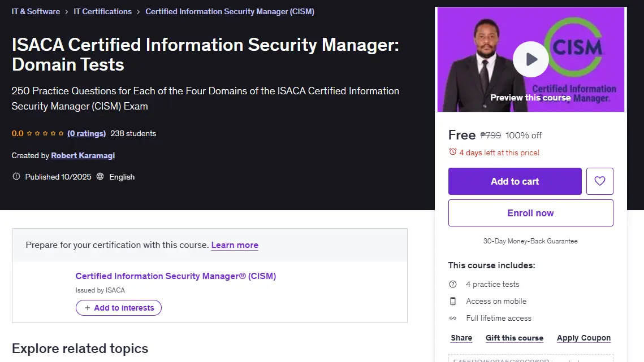The image size is (644, 362).
Task: Play the course preview video
Action: pos(531,59)
